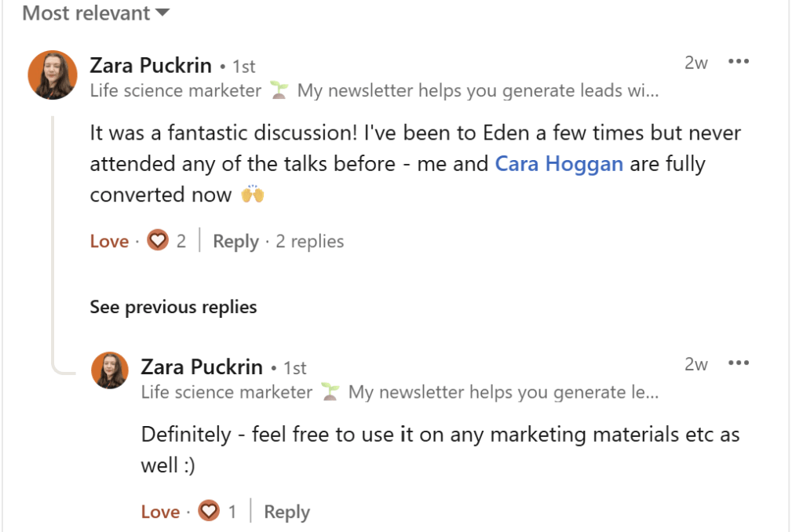This screenshot has height=532, width=803.
Task: Click Zara Puckrin's avatar on the nested reply
Action: tap(110, 370)
